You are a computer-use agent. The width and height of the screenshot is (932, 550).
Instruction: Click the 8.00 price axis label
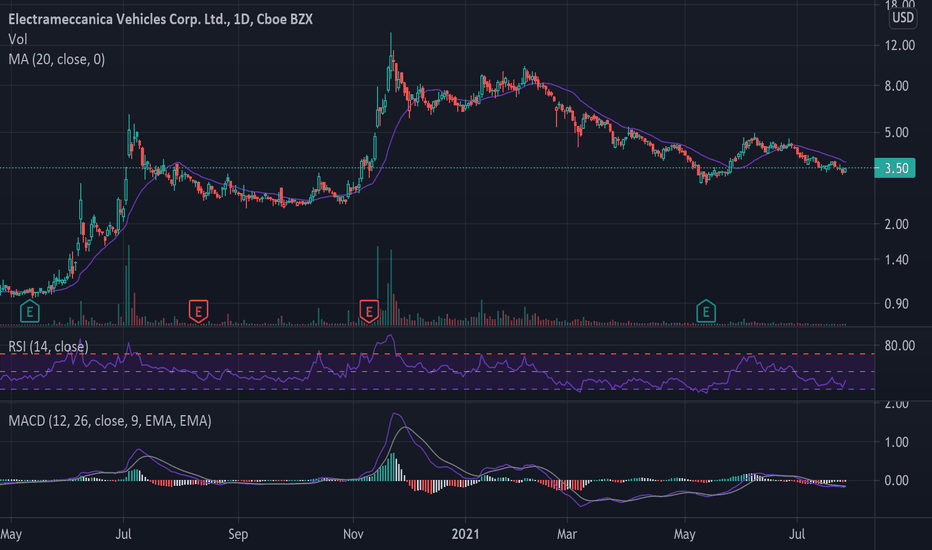coord(896,86)
